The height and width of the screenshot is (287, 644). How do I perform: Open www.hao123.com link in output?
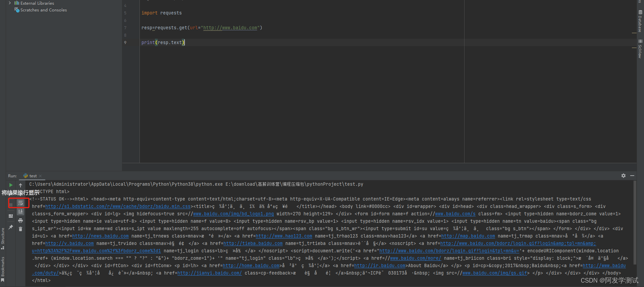(284, 236)
